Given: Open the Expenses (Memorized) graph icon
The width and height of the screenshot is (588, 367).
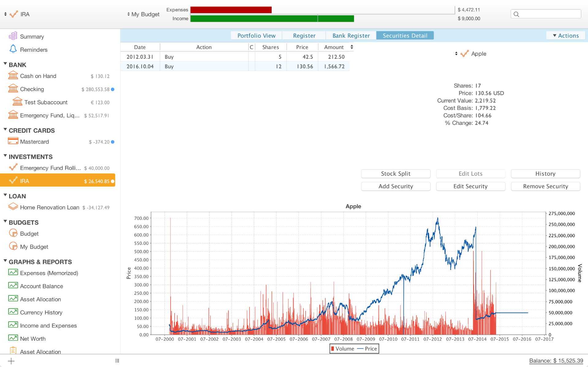Looking at the screenshot, I should (x=13, y=272).
